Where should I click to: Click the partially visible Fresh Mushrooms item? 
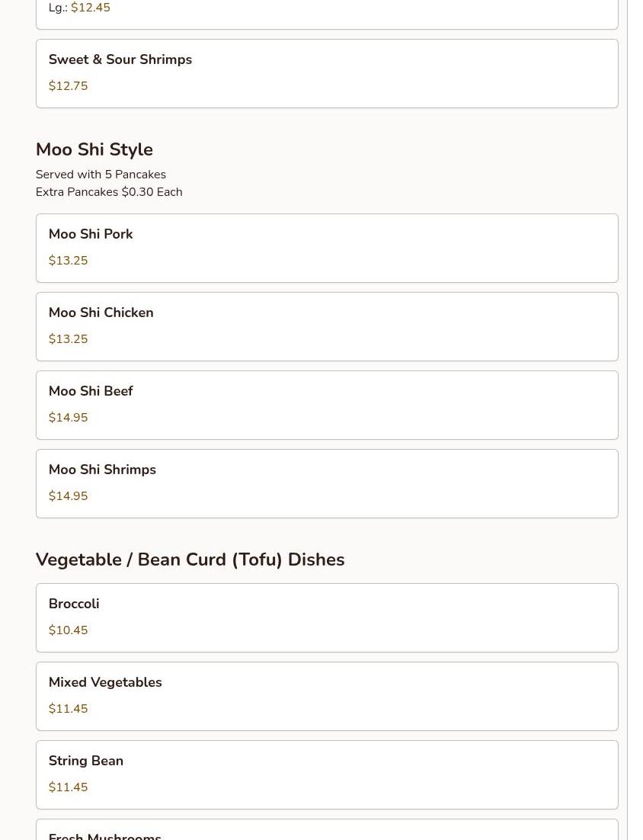click(326, 832)
